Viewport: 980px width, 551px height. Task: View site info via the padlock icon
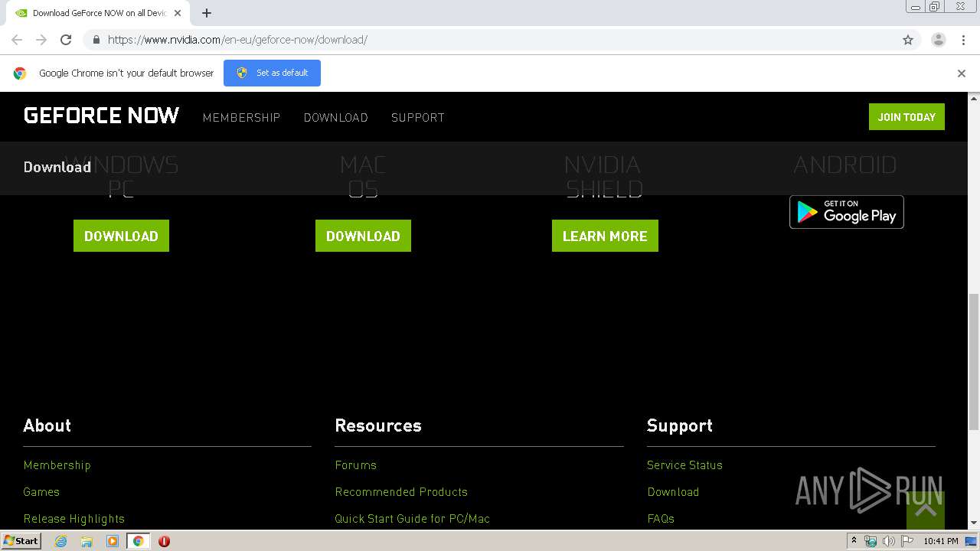(x=96, y=40)
